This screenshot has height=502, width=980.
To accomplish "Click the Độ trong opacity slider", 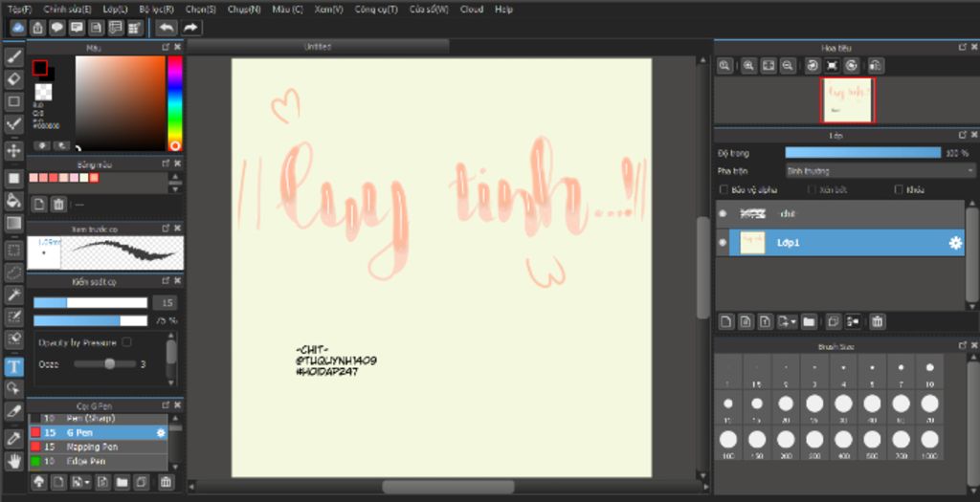I will coord(863,153).
